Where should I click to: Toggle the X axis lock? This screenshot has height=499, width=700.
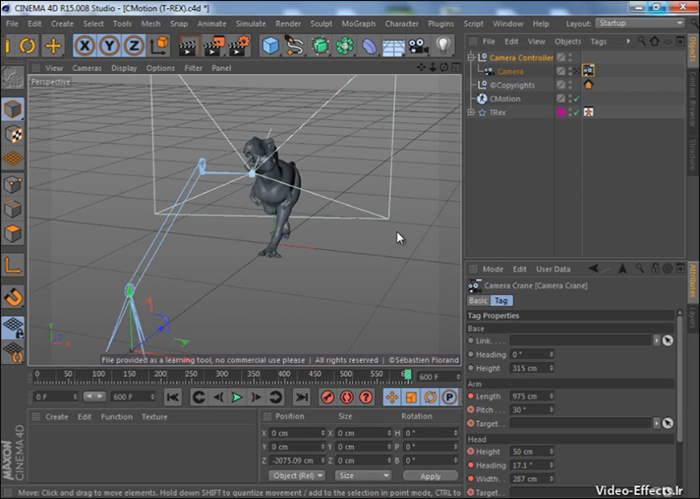coord(84,46)
